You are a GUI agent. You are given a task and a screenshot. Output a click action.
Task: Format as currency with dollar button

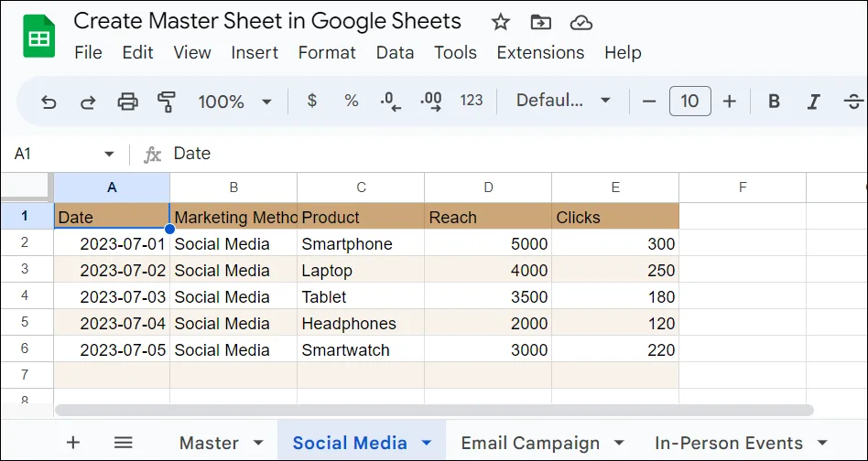point(312,102)
